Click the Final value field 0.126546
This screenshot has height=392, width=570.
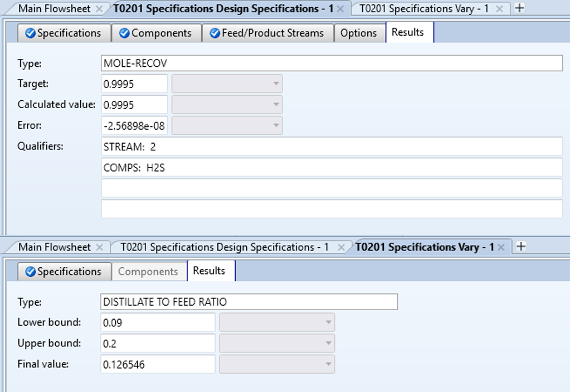click(x=158, y=364)
